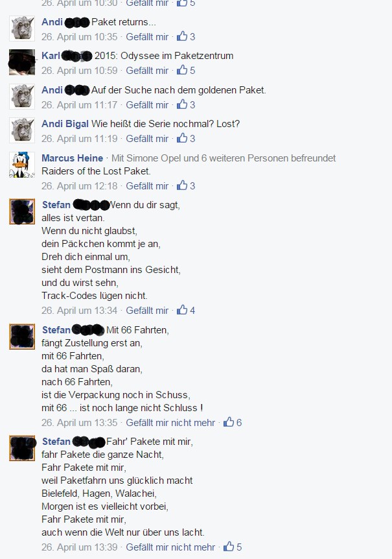The image size is (392, 559).
Task: Unlike the Fahr' Pakete mit mir comment
Action: click(170, 547)
